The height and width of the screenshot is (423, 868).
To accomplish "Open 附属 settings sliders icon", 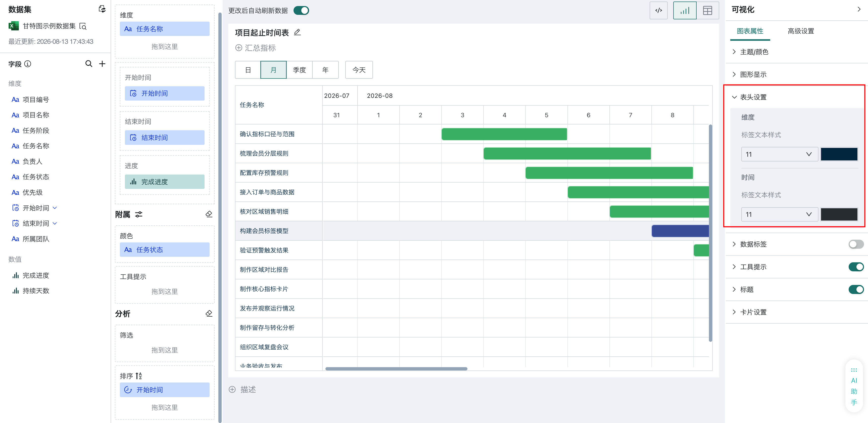I will [138, 214].
